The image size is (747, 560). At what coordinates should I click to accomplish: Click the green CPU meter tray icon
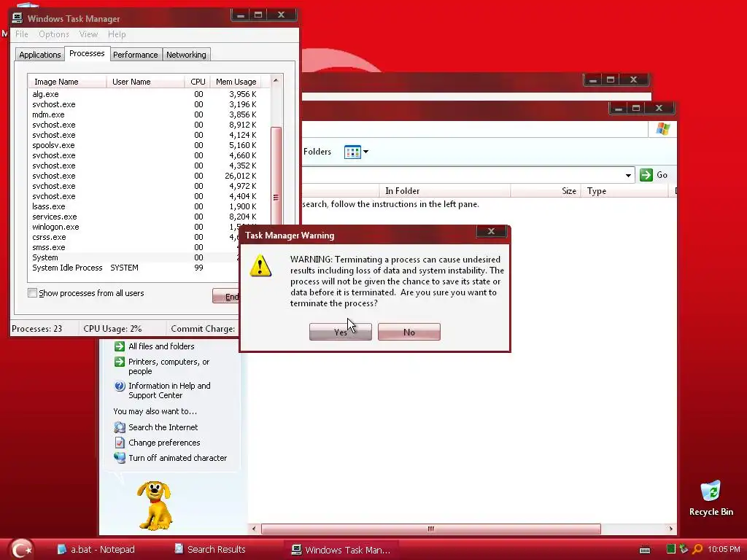(671, 549)
